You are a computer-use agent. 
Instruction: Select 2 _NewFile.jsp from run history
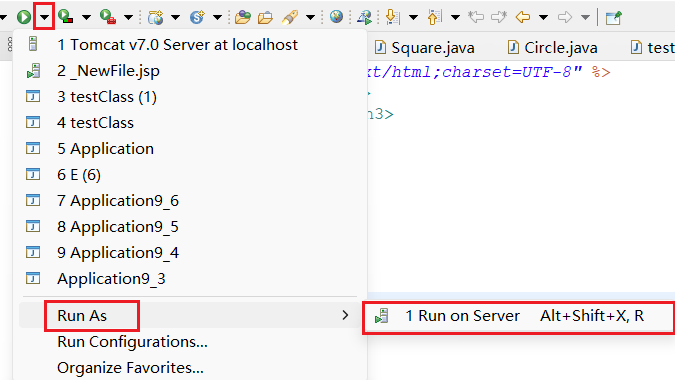pos(190,71)
